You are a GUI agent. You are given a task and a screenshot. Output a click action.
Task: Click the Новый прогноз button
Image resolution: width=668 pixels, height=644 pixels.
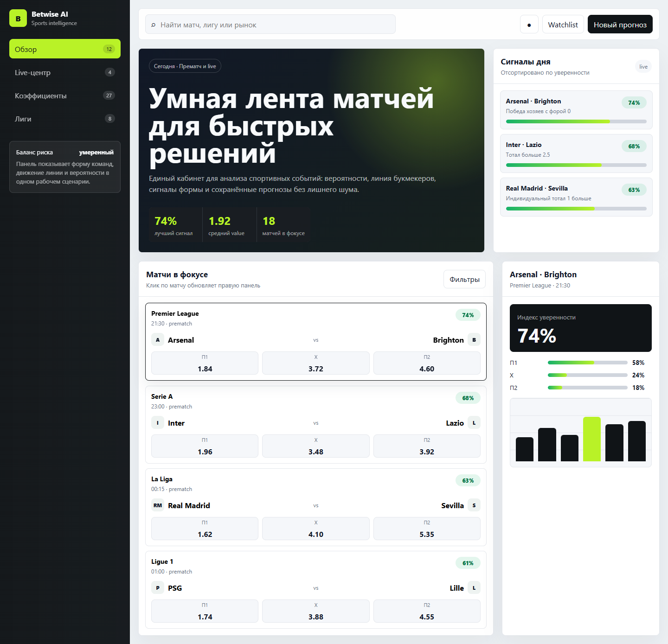tap(620, 25)
